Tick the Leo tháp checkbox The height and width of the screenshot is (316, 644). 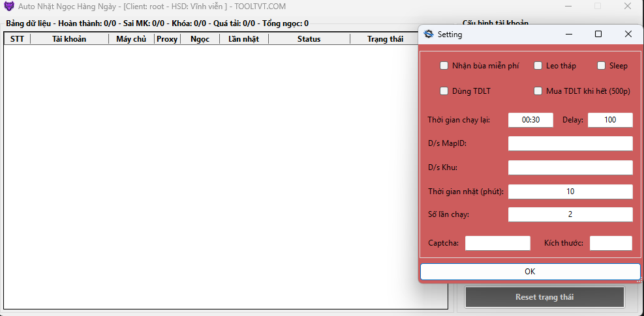[538, 66]
